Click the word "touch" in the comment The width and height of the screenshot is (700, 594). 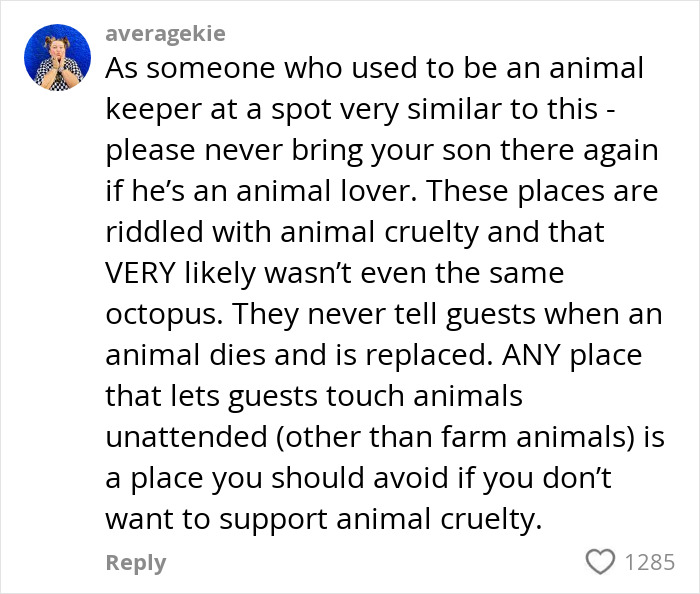point(365,396)
